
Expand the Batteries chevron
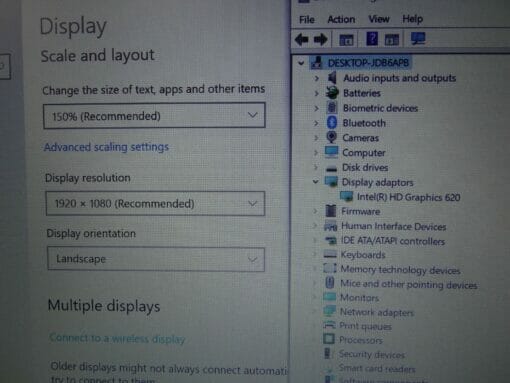click(x=316, y=93)
